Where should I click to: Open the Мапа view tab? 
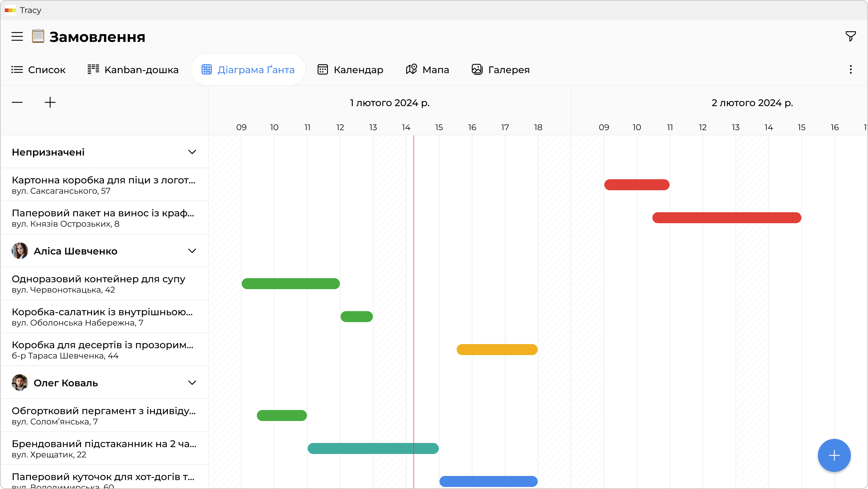tap(427, 70)
